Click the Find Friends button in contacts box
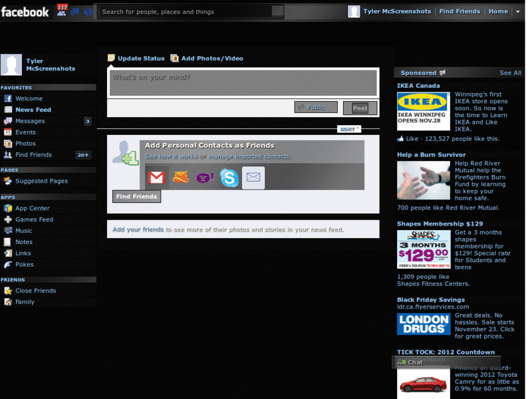 click(137, 196)
